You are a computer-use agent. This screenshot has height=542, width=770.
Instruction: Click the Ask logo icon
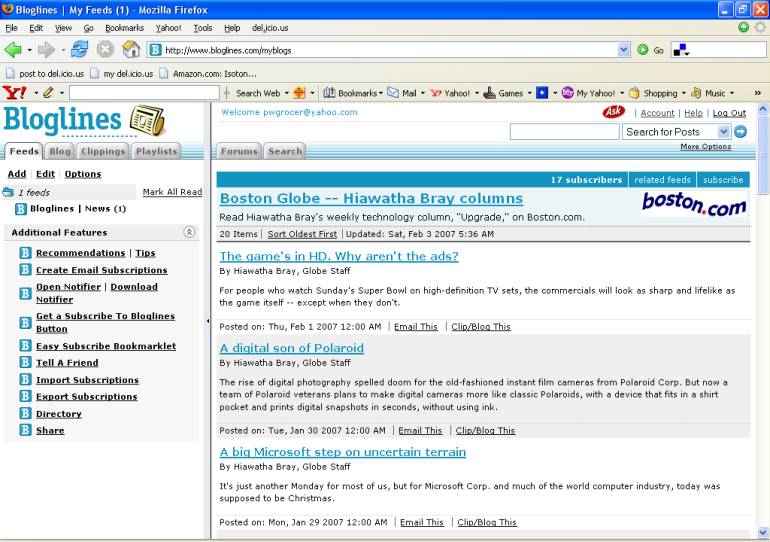click(614, 112)
